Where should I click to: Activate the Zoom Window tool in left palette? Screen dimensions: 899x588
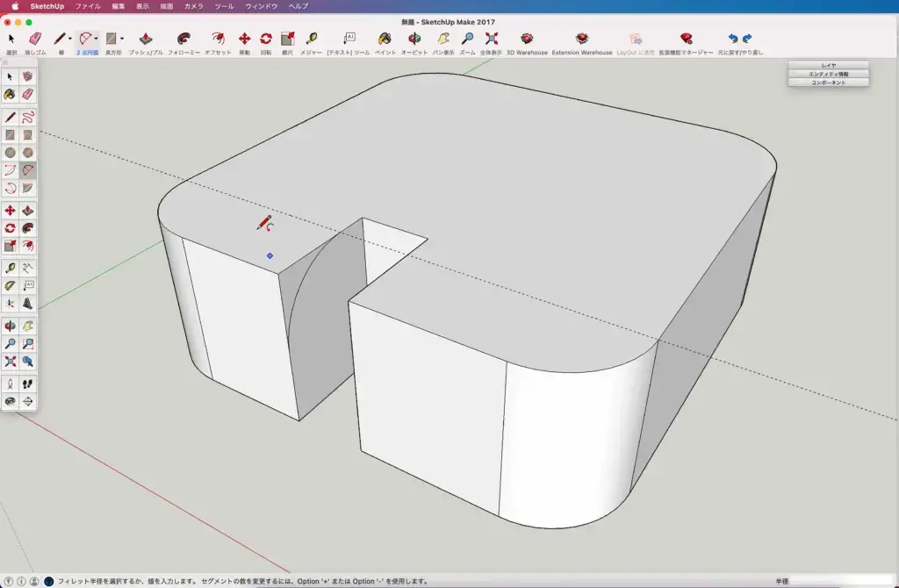tap(27, 344)
